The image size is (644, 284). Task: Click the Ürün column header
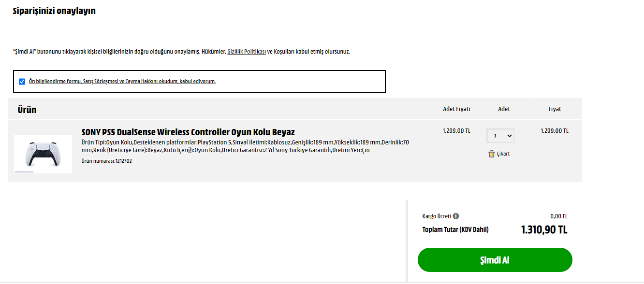[27, 110]
